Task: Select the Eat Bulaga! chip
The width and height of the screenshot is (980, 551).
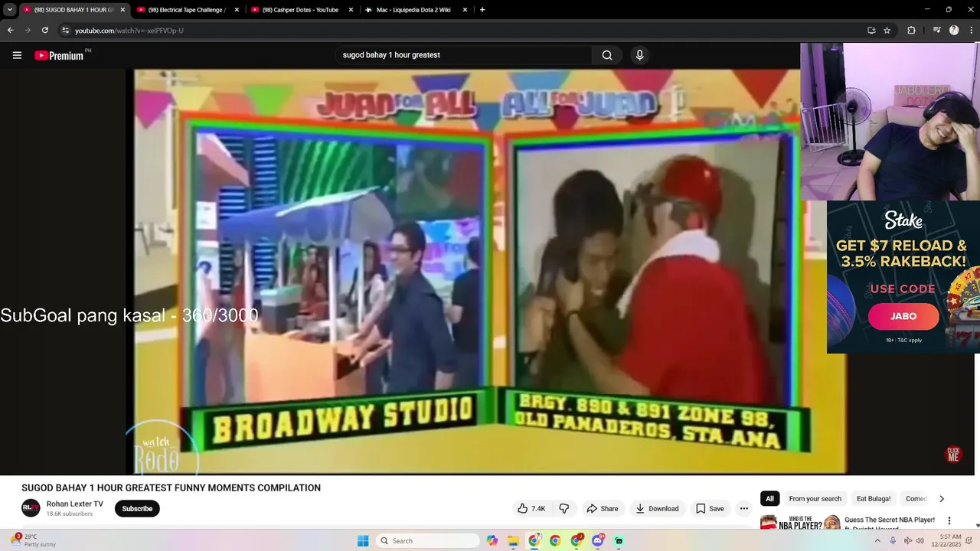Action: tap(874, 498)
